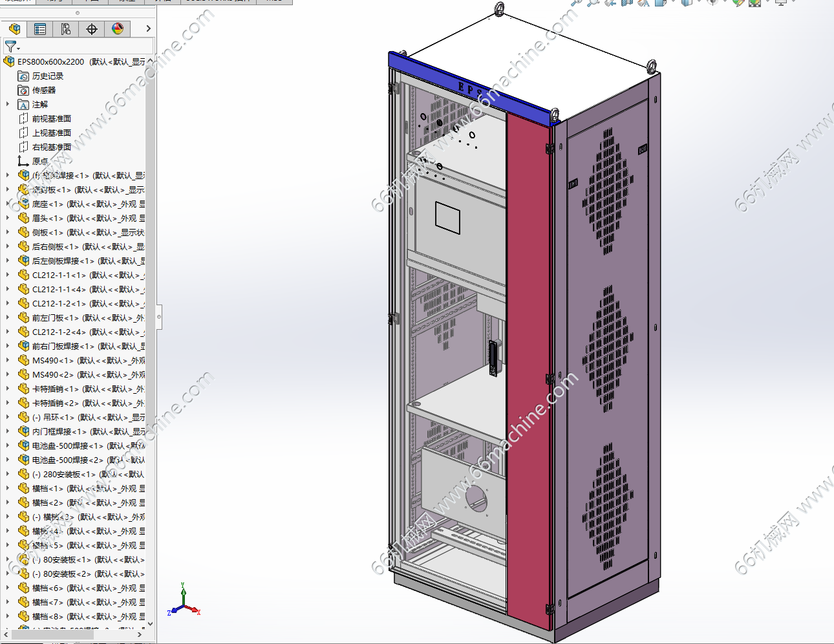Click the tree's vertical scrollbar down arrow
Image resolution: width=834 pixels, height=644 pixels.
(x=150, y=624)
